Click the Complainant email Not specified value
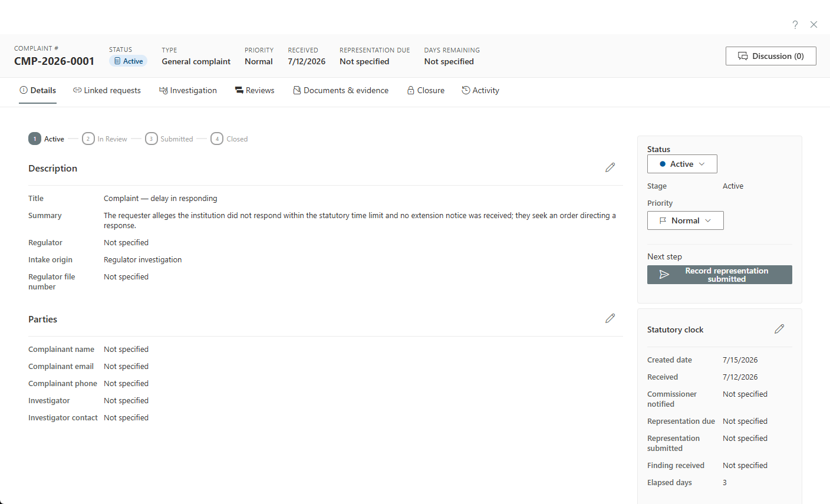Image resolution: width=830 pixels, height=504 pixels. tap(126, 367)
